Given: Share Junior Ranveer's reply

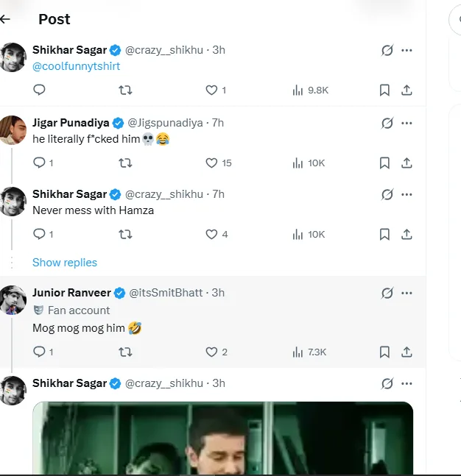Looking at the screenshot, I should 407,352.
